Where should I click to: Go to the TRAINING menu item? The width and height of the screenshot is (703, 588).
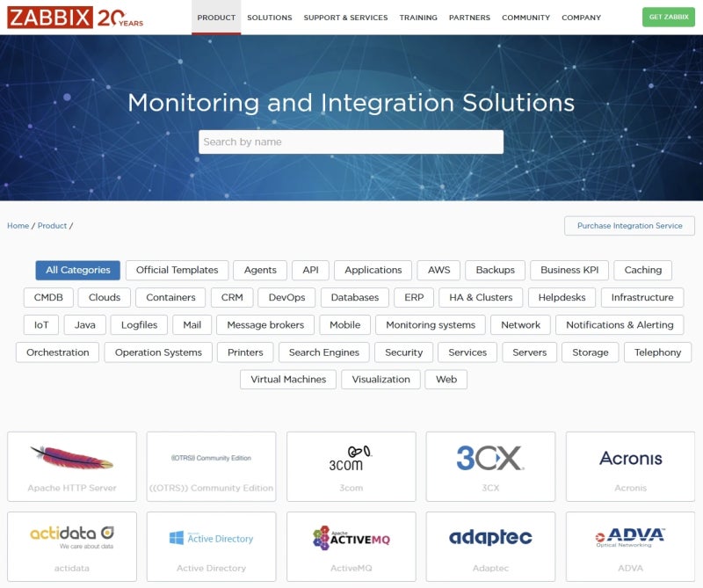[418, 18]
